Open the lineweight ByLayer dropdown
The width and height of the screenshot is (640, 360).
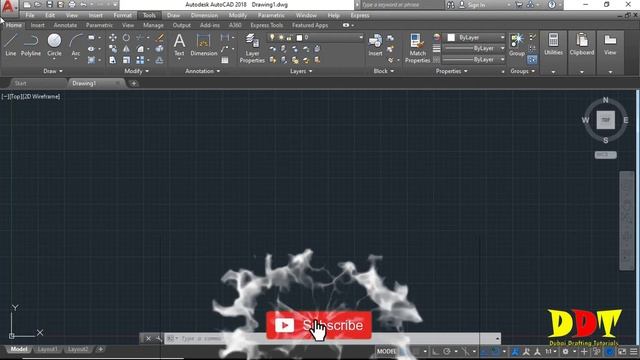[x=474, y=49]
